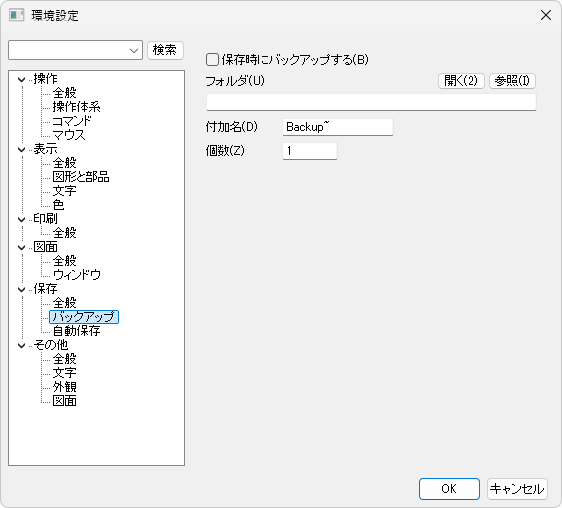Select コマンド under 操作
This screenshot has width=562, height=508.
72,121
